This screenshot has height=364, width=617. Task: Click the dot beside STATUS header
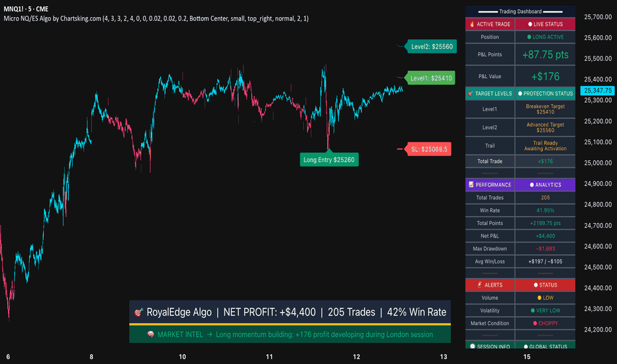pos(536,285)
